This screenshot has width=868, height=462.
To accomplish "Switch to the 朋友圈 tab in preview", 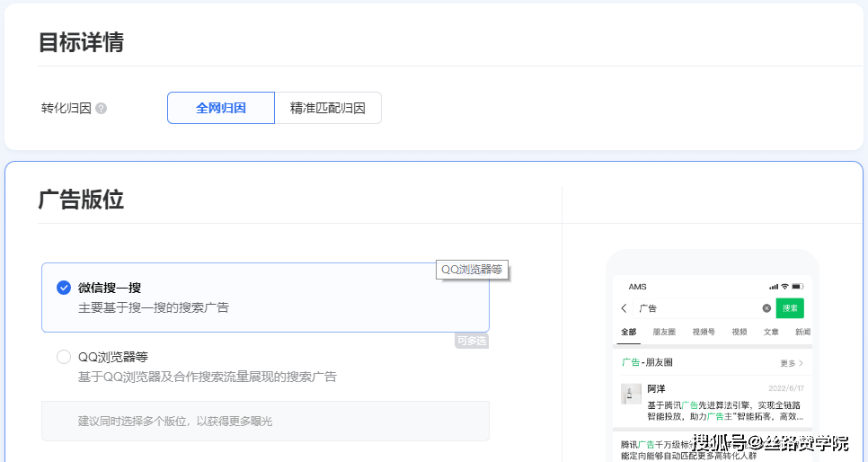I will [664, 332].
